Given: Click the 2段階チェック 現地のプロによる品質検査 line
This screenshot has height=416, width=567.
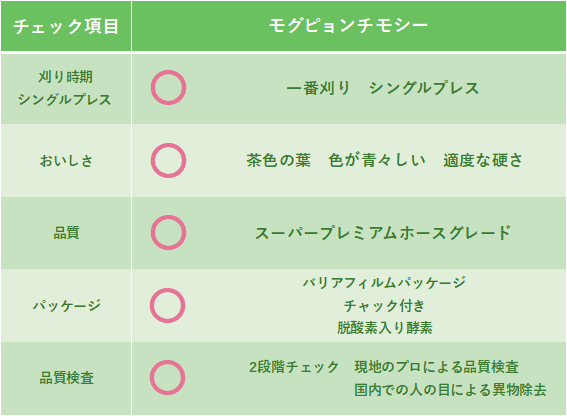Looking at the screenshot, I should [x=384, y=367].
